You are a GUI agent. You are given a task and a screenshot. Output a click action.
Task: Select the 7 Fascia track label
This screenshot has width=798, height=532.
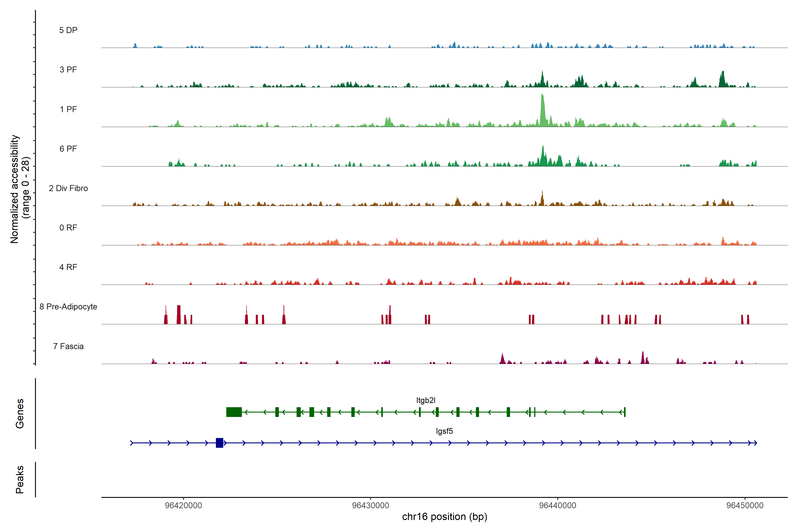(68, 346)
